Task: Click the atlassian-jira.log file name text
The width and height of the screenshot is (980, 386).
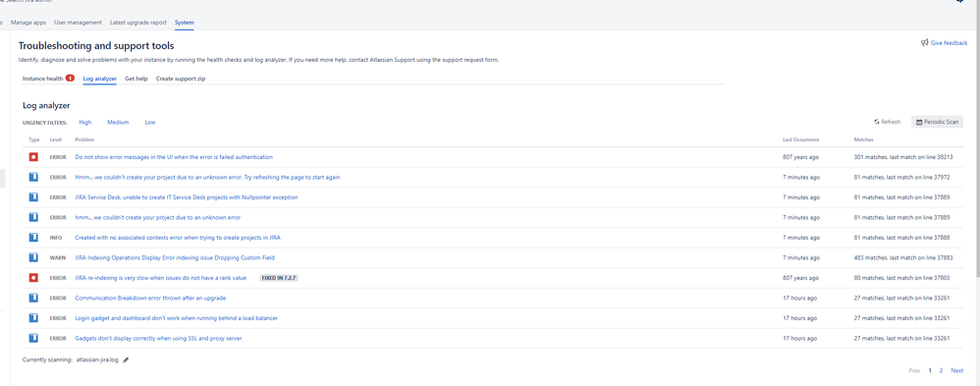Action: click(97, 359)
